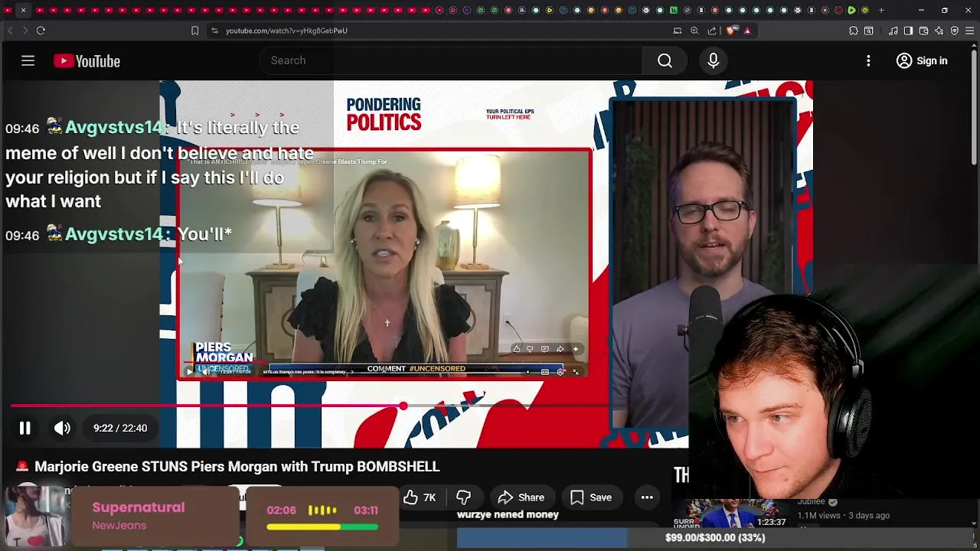980x551 pixels.
Task: Close the active YouTube tab
Action: pos(23,10)
